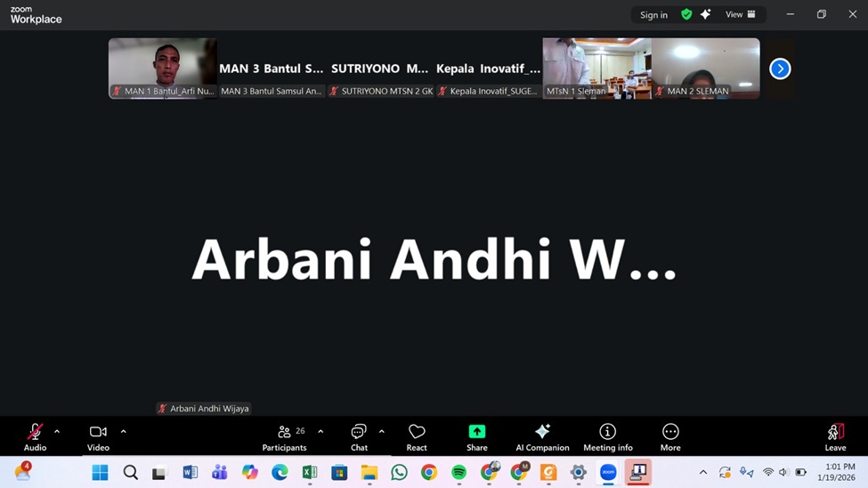The height and width of the screenshot is (488, 868).
Task: Expand the arrow next to Participants
Action: point(320,432)
